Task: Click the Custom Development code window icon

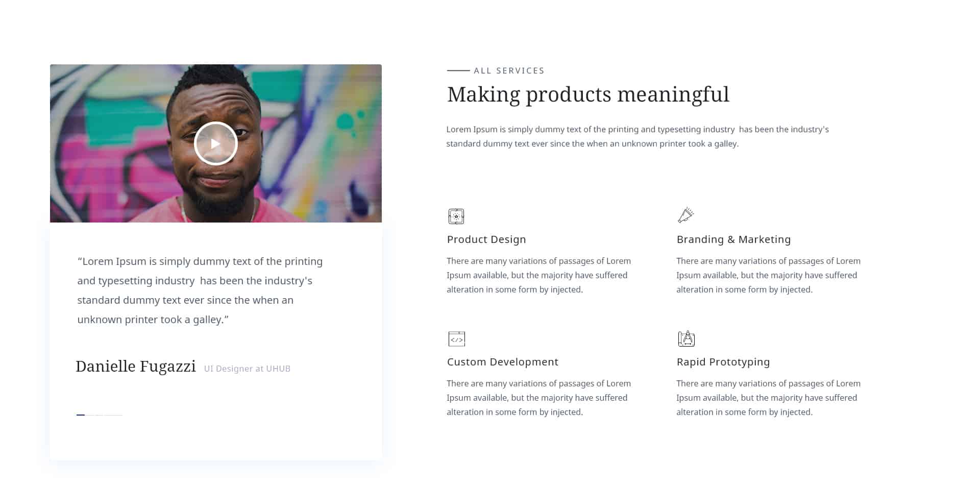Action: (x=456, y=338)
